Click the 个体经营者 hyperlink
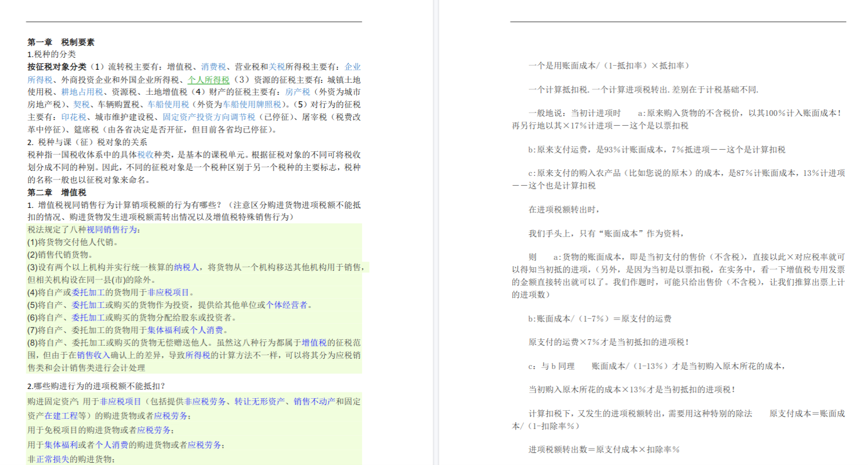This screenshot has height=465, width=868. coord(287,305)
